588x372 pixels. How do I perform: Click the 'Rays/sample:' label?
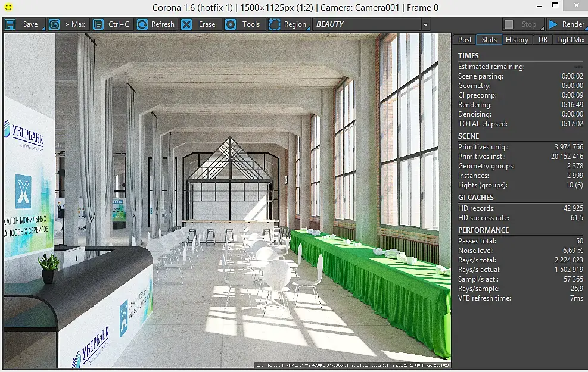pyautogui.click(x=478, y=289)
